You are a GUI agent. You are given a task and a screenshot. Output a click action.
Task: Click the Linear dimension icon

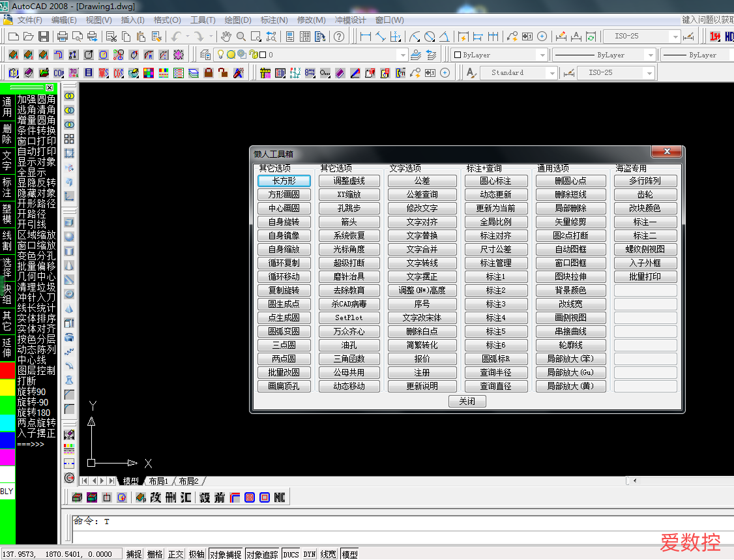tap(366, 37)
